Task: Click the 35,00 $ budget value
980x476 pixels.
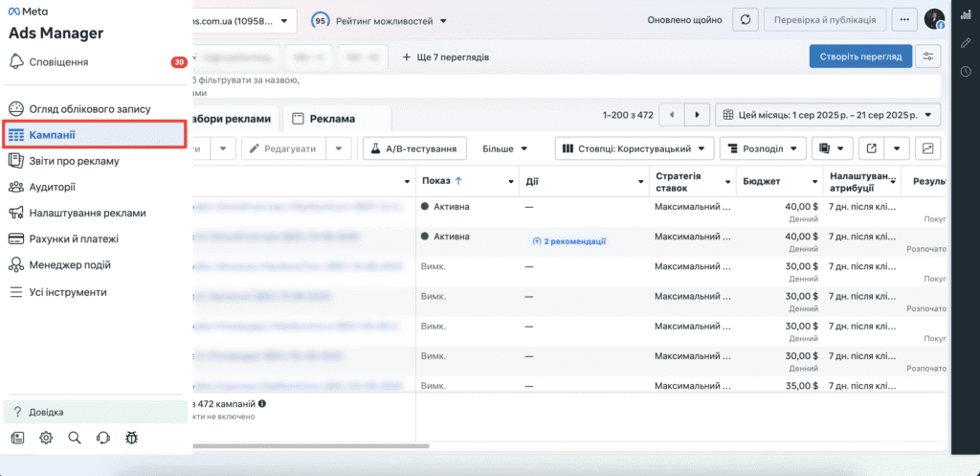Action: (x=802, y=386)
